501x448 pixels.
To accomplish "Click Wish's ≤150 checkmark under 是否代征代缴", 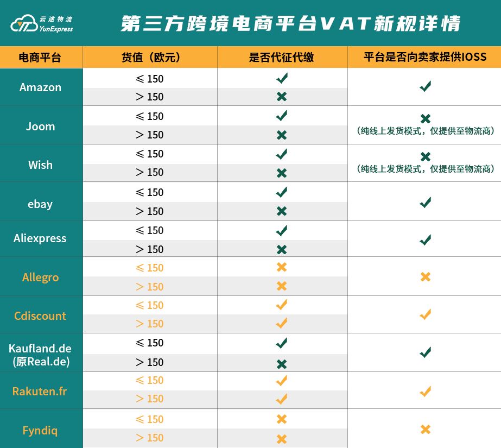I will pos(282,154).
